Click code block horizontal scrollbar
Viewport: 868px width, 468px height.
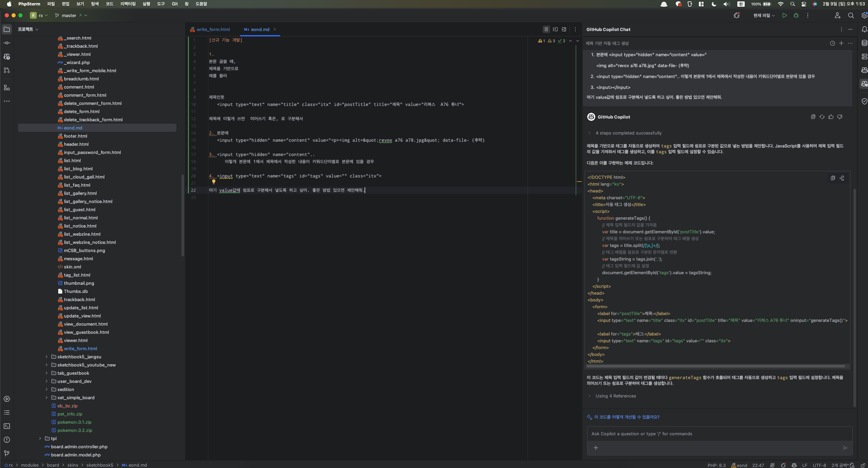716,366
